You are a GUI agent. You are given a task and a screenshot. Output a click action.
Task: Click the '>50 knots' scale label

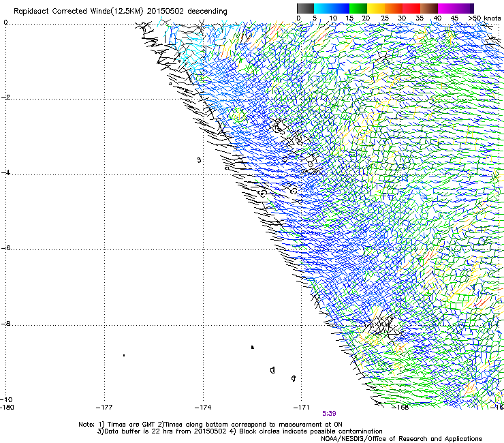click(484, 18)
